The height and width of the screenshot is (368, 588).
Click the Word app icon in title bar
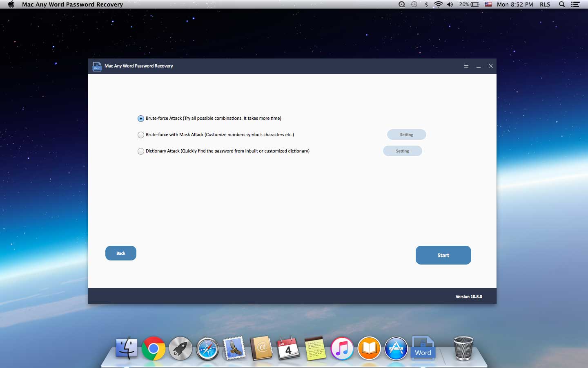pyautogui.click(x=97, y=66)
